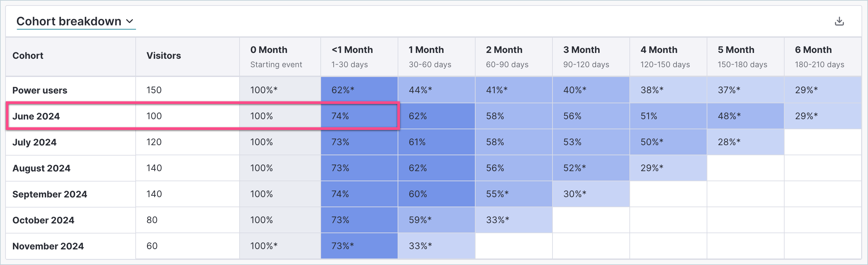This screenshot has width=868, height=265.
Task: Click the Cohort column header
Action: coord(28,56)
